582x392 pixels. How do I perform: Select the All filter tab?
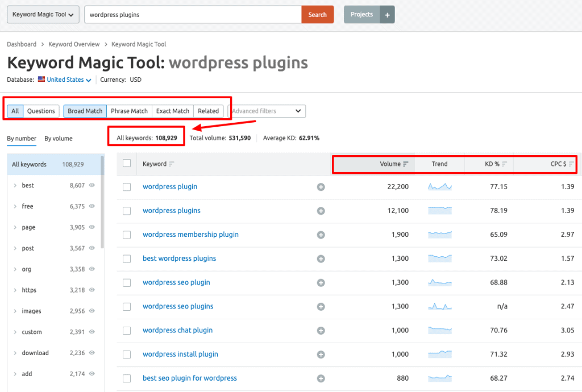pyautogui.click(x=15, y=111)
